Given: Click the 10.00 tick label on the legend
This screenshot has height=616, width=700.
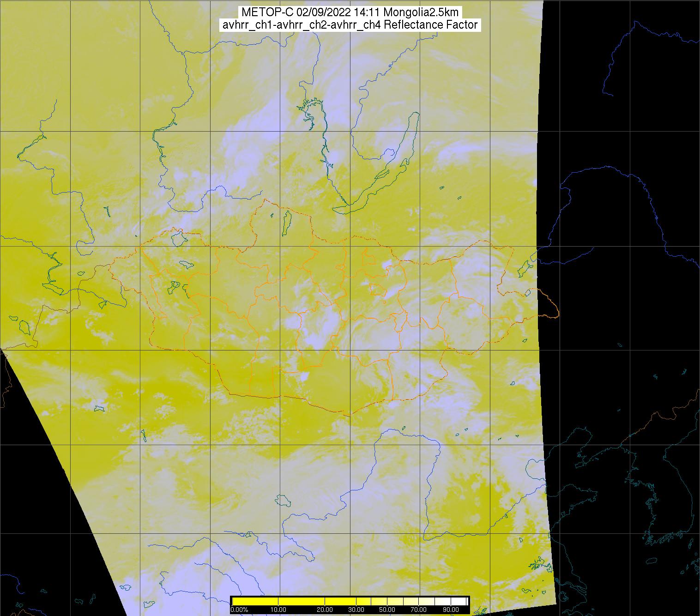Looking at the screenshot, I should (x=279, y=610).
